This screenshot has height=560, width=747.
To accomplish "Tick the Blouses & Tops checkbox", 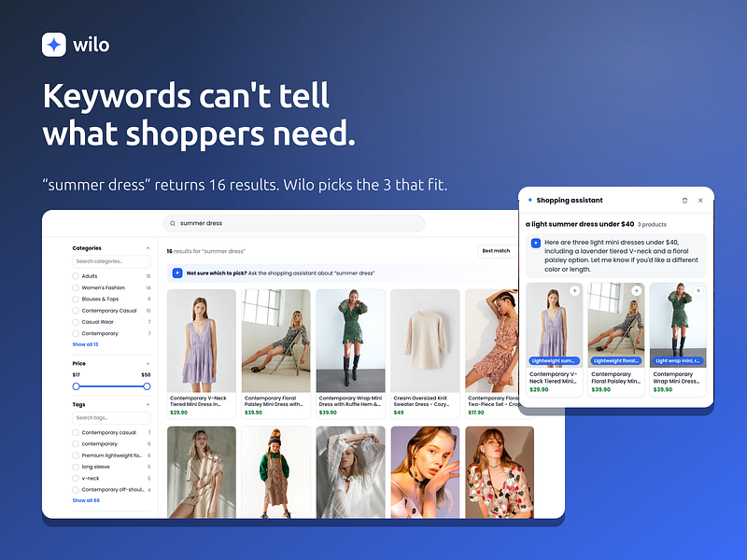I will tap(76, 299).
